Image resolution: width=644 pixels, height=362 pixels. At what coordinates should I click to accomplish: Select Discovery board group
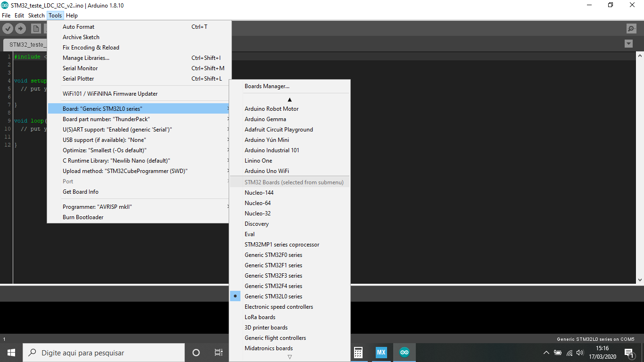pos(289,224)
